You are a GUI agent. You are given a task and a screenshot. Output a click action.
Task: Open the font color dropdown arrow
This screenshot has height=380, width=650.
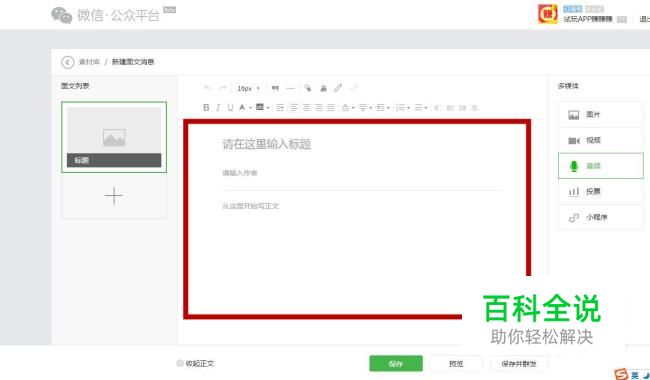pyautogui.click(x=250, y=108)
